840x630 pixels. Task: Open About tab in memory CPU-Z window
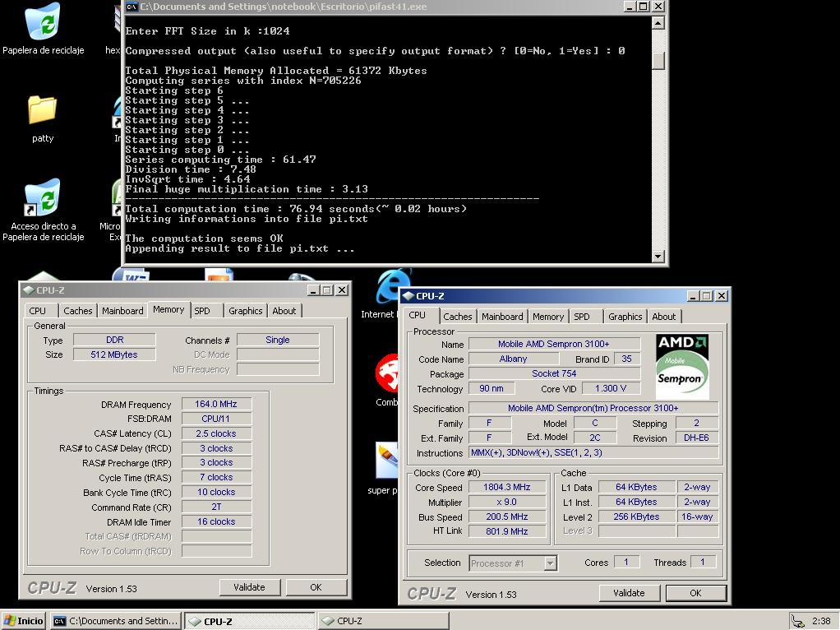coord(284,310)
